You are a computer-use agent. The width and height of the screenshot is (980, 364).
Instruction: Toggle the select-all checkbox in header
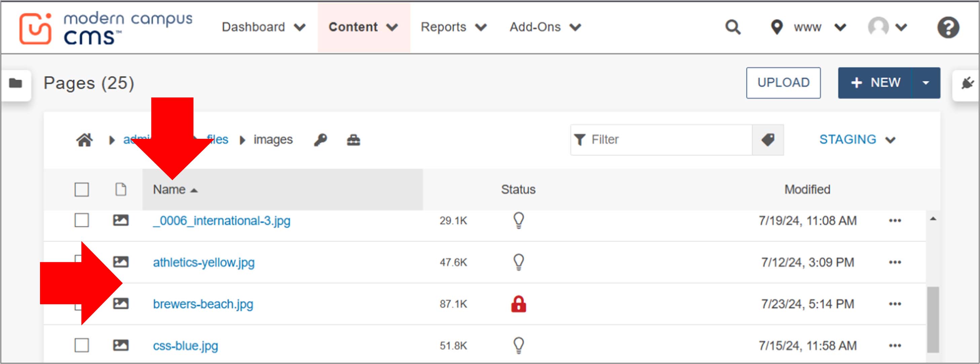click(x=82, y=190)
